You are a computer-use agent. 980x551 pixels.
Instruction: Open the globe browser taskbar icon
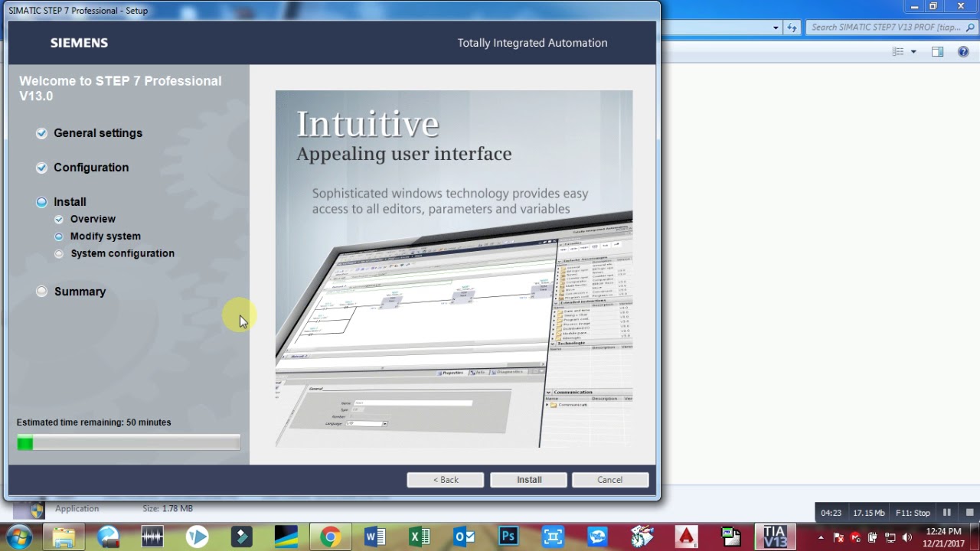coord(108,536)
